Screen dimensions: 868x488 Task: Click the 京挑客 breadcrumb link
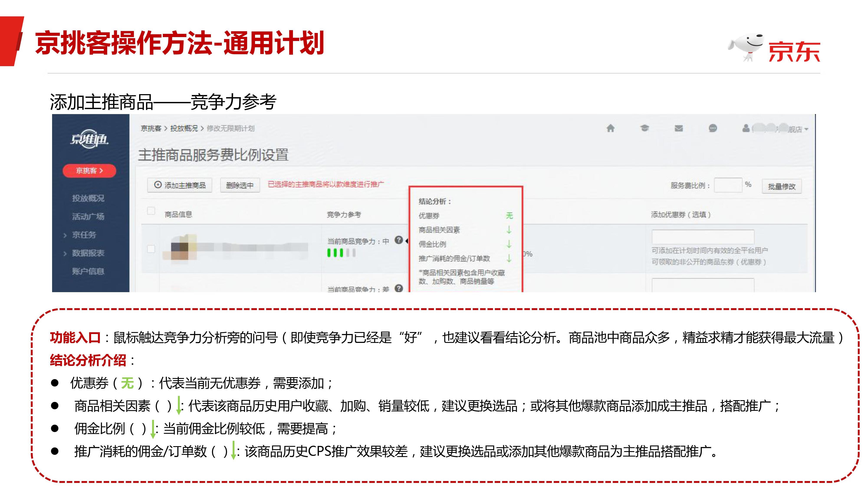coord(151,128)
